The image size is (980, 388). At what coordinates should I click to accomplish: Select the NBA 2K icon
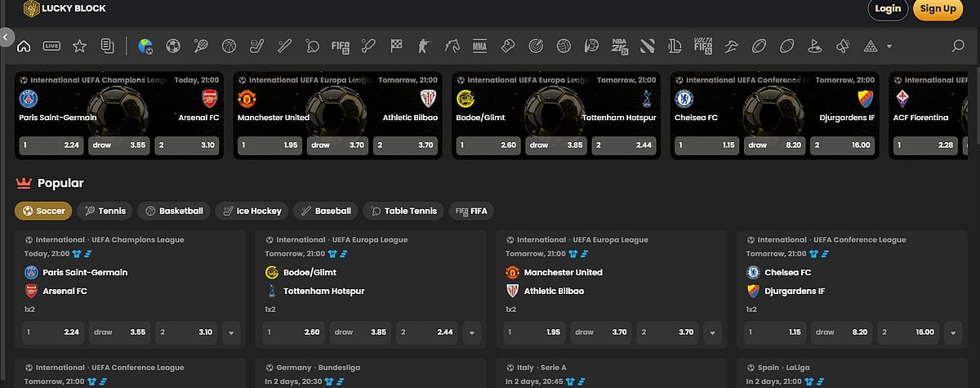pyautogui.click(x=619, y=47)
